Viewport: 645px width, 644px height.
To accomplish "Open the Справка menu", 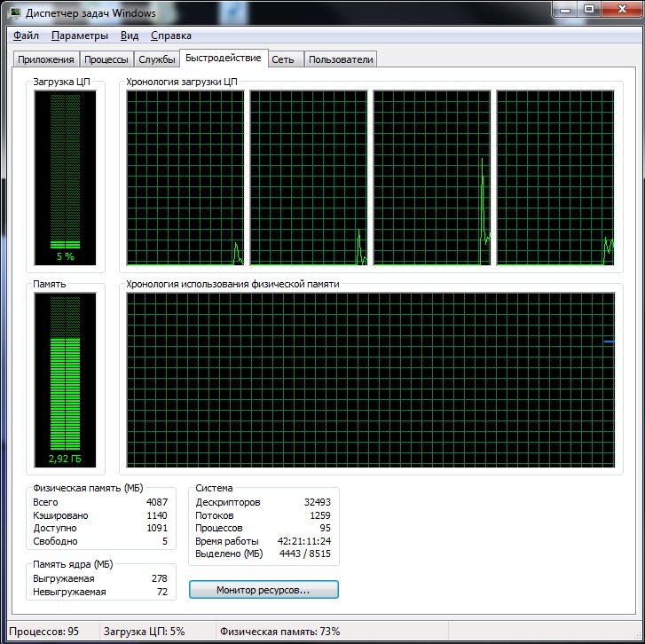I will click(x=170, y=35).
